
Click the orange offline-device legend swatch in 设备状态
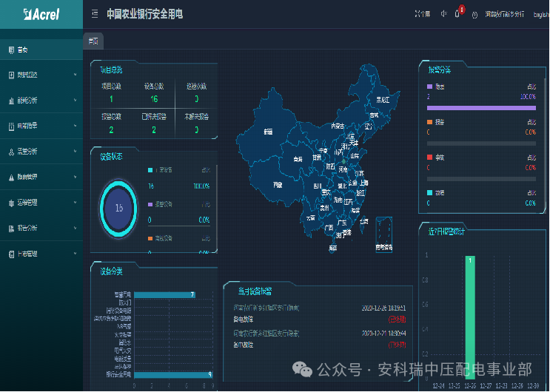(150, 238)
